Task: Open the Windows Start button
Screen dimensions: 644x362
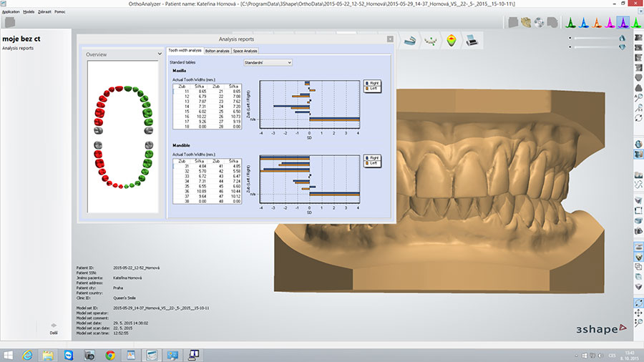Action: click(8, 355)
